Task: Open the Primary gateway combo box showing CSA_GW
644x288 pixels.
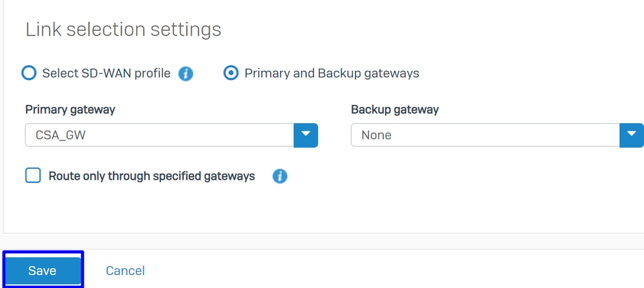Action: tap(171, 135)
